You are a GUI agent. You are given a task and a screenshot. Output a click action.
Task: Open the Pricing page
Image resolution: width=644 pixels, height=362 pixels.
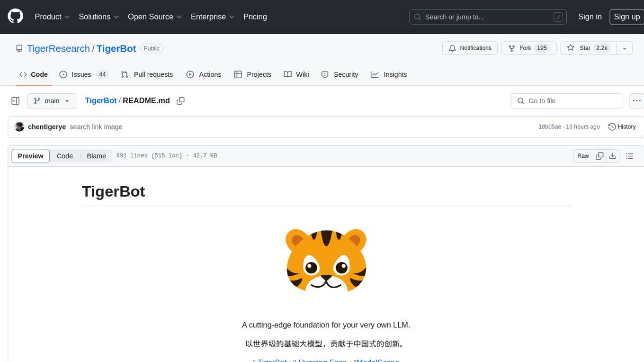click(x=255, y=17)
